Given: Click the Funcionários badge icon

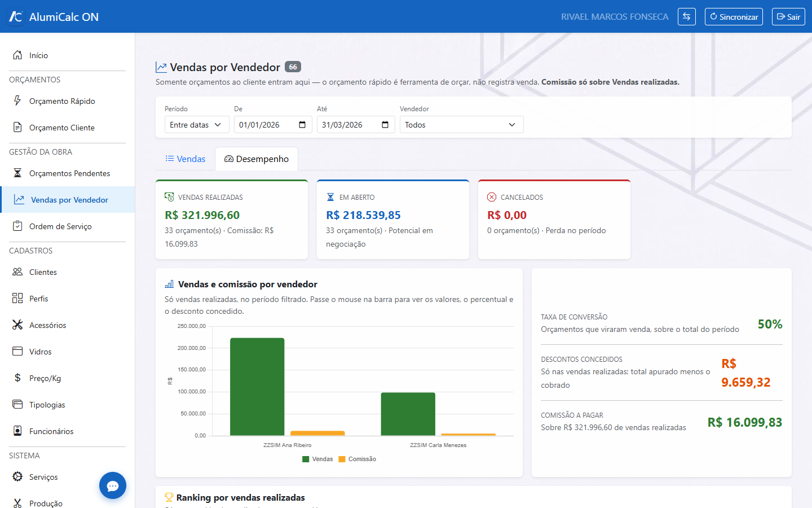Looking at the screenshot, I should (17, 431).
